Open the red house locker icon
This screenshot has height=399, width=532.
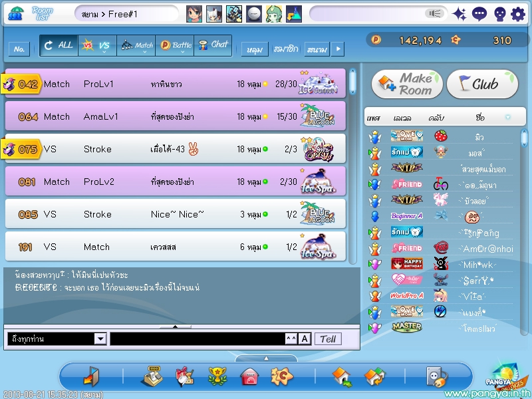click(x=249, y=377)
